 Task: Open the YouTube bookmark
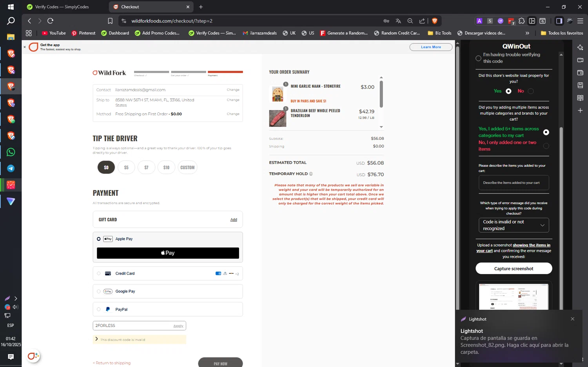[54, 33]
